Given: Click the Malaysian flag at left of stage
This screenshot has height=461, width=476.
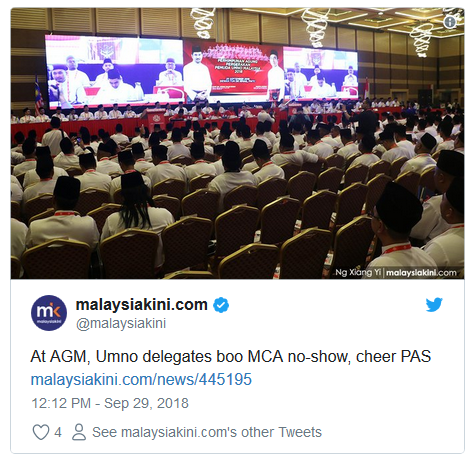Looking at the screenshot, I should click(39, 92).
